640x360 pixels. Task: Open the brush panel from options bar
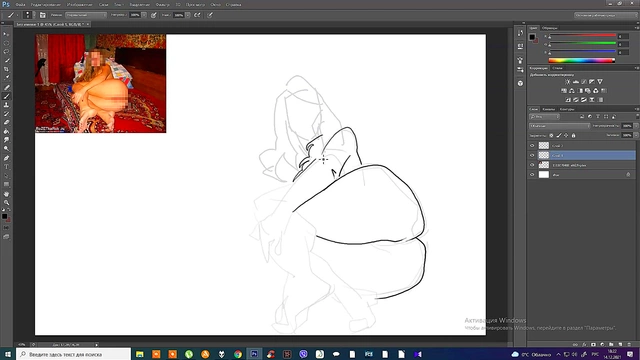tap(42, 15)
